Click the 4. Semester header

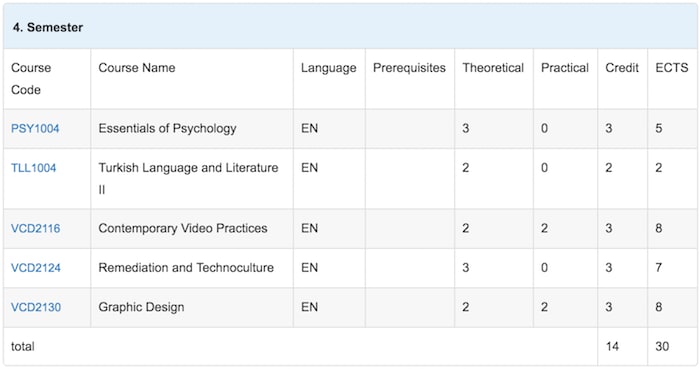coord(48,27)
